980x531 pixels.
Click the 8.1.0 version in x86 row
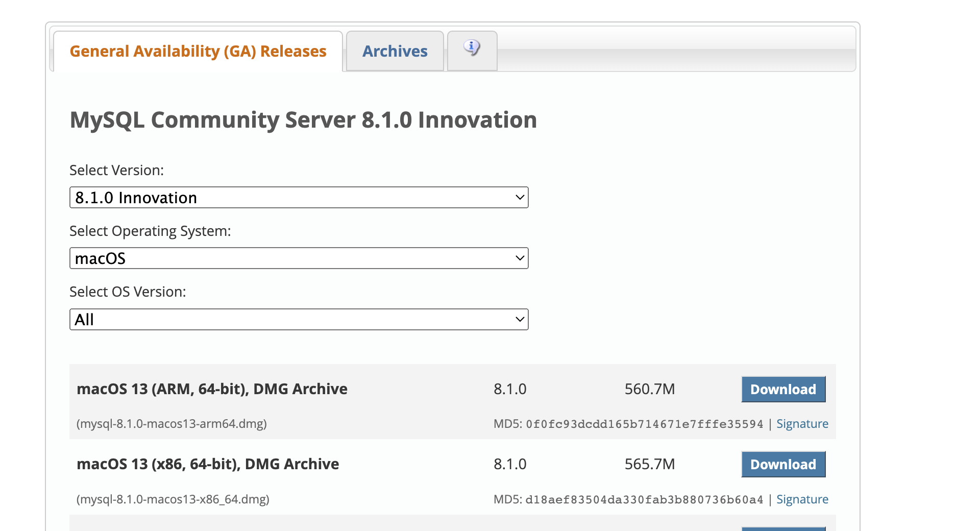510,464
